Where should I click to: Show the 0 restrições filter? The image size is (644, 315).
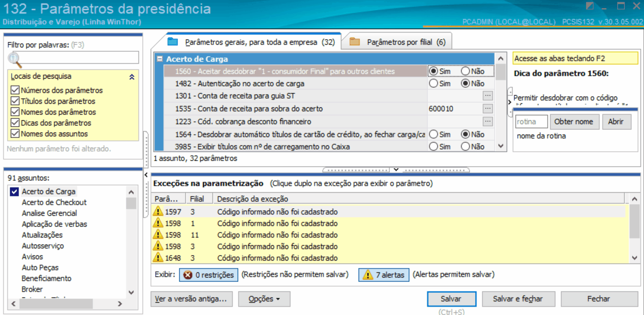(x=209, y=275)
